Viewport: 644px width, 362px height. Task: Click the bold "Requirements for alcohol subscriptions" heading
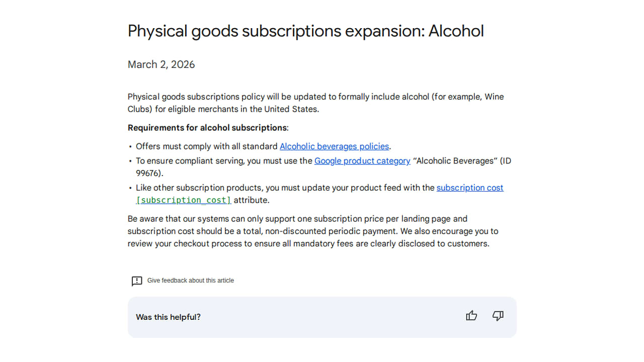207,128
